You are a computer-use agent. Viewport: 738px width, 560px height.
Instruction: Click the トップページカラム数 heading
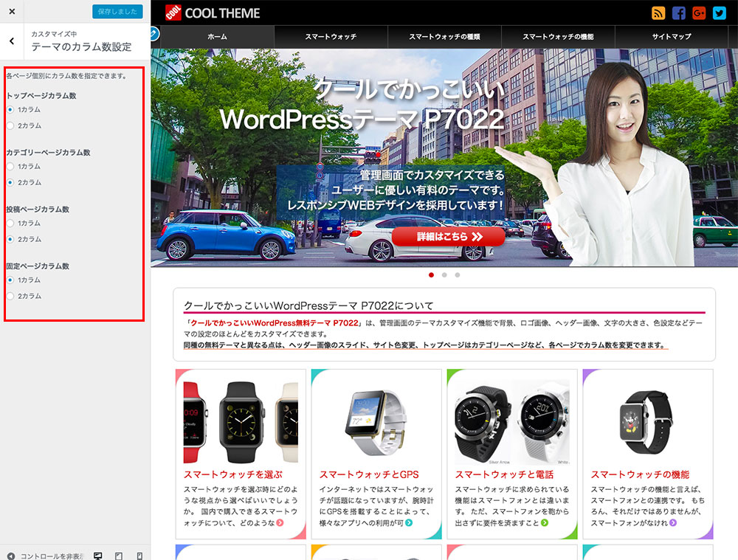41,95
